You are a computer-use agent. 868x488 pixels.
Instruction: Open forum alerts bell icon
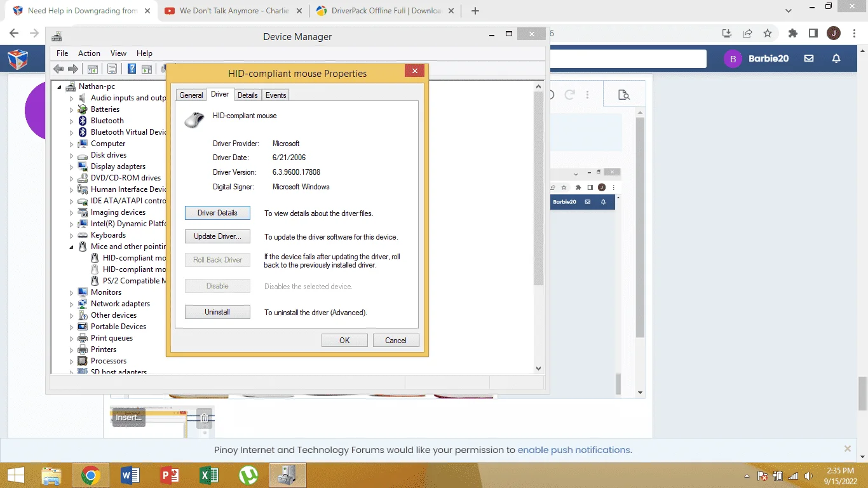[836, 58]
